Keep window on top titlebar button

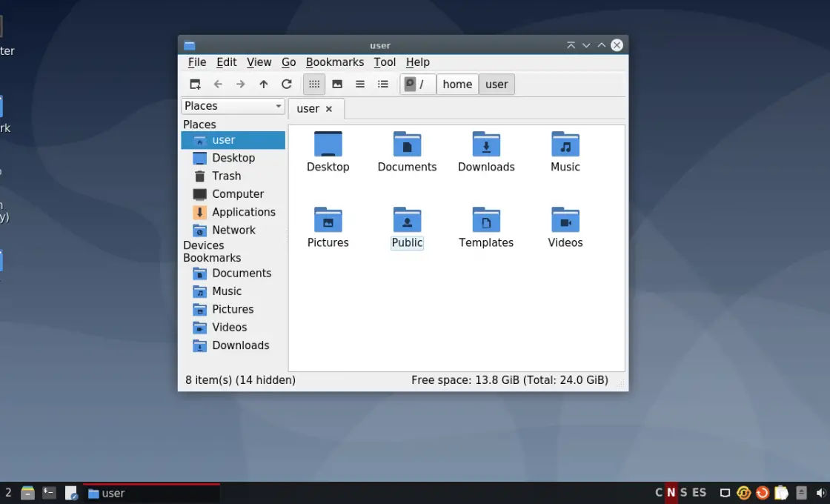571,45
